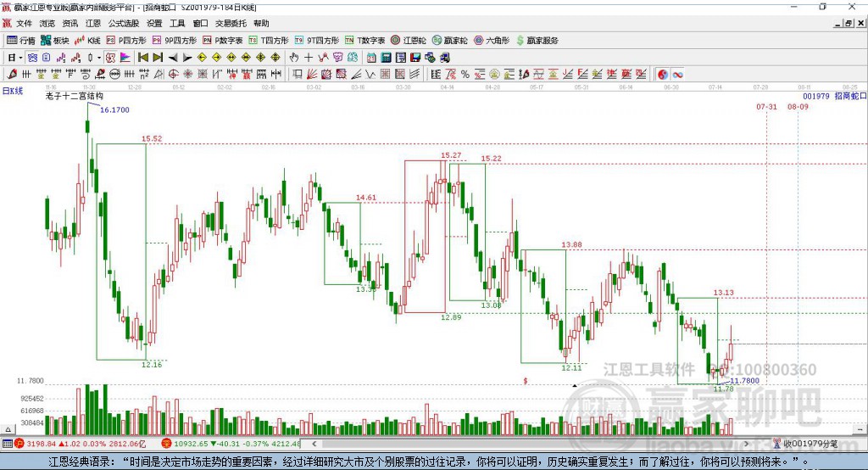Open the 六角形 tool
The width and height of the screenshot is (868, 470).
492,41
